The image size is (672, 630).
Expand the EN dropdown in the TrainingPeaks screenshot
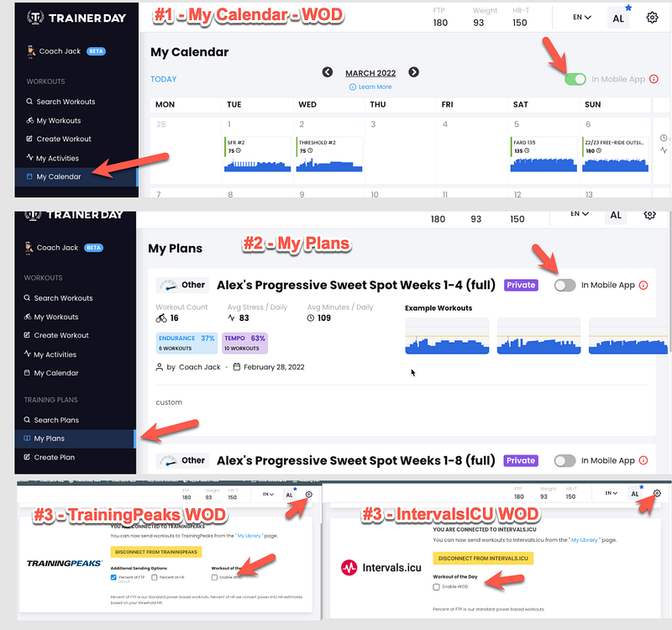268,494
